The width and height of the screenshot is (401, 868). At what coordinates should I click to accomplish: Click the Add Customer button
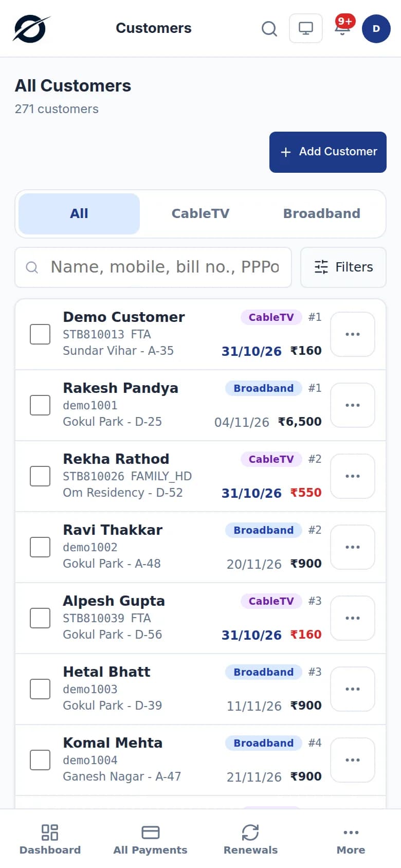tap(328, 152)
